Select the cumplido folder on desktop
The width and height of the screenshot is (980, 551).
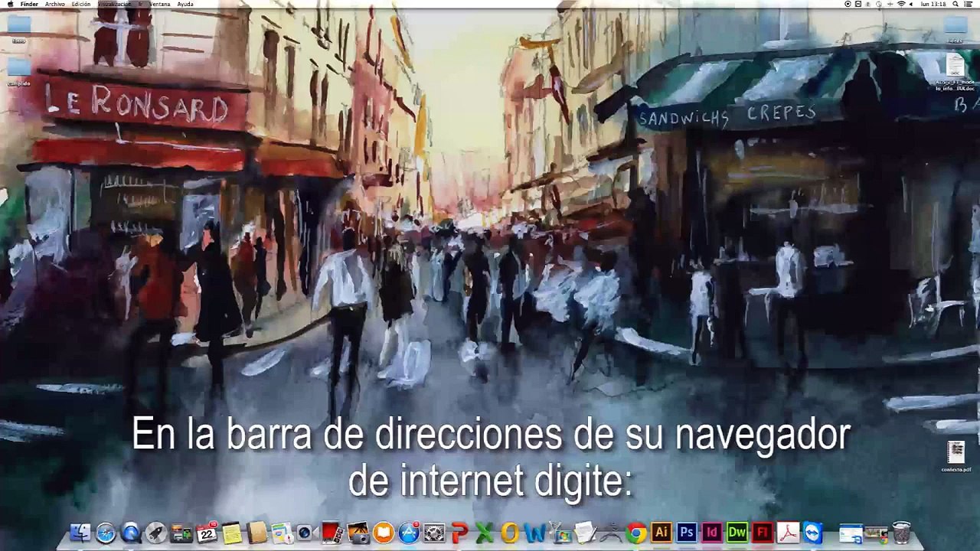(18, 71)
